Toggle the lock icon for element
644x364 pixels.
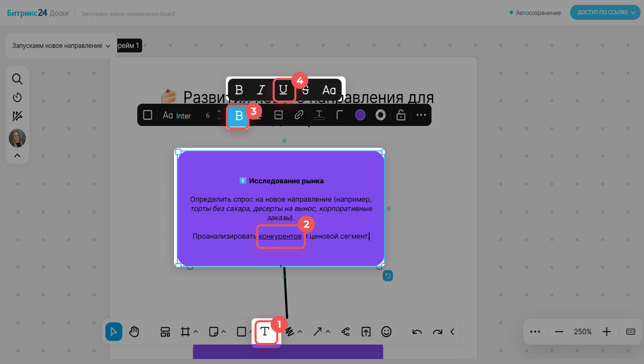(x=400, y=115)
